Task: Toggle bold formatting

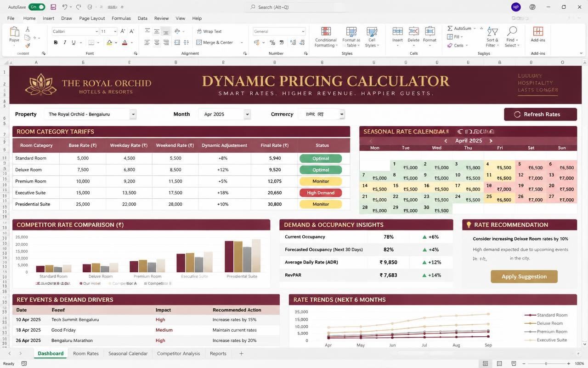Action: pos(56,42)
